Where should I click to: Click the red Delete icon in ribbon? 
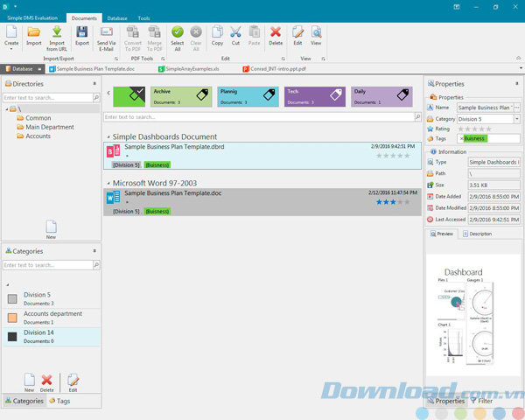(x=276, y=31)
